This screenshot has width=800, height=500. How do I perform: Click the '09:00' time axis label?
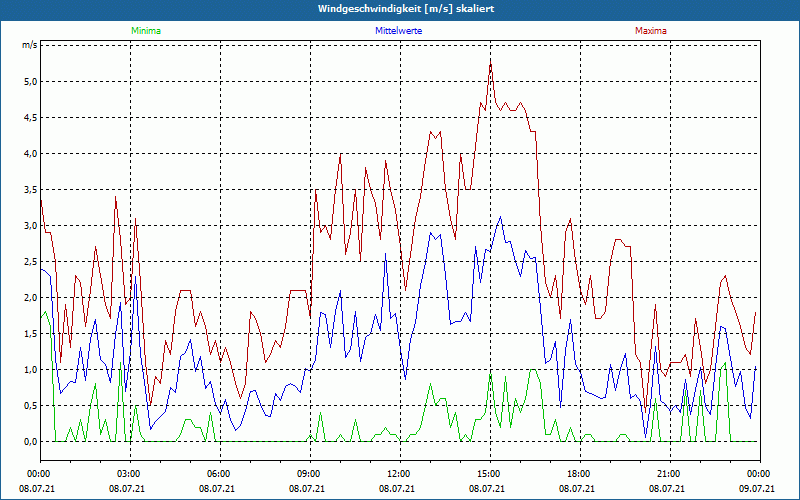(310, 474)
